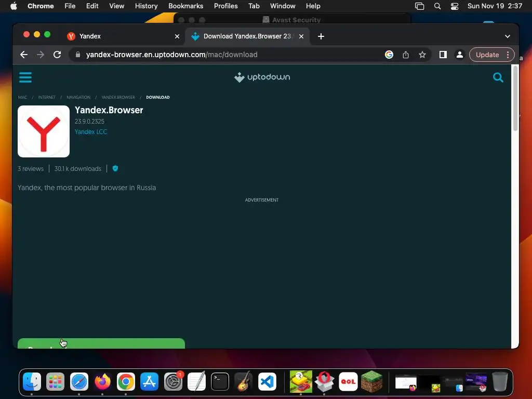Click the padlock site info icon
The width and height of the screenshot is (532, 399).
pyautogui.click(x=78, y=55)
